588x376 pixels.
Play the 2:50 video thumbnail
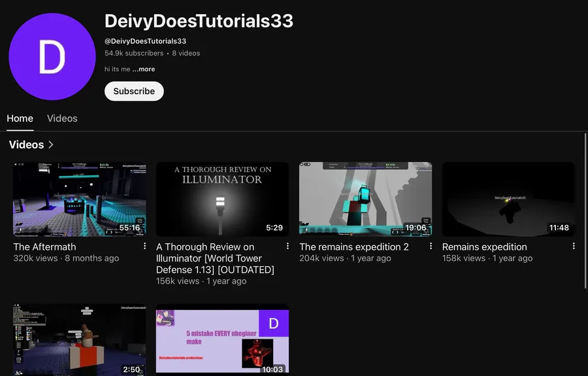(80, 339)
